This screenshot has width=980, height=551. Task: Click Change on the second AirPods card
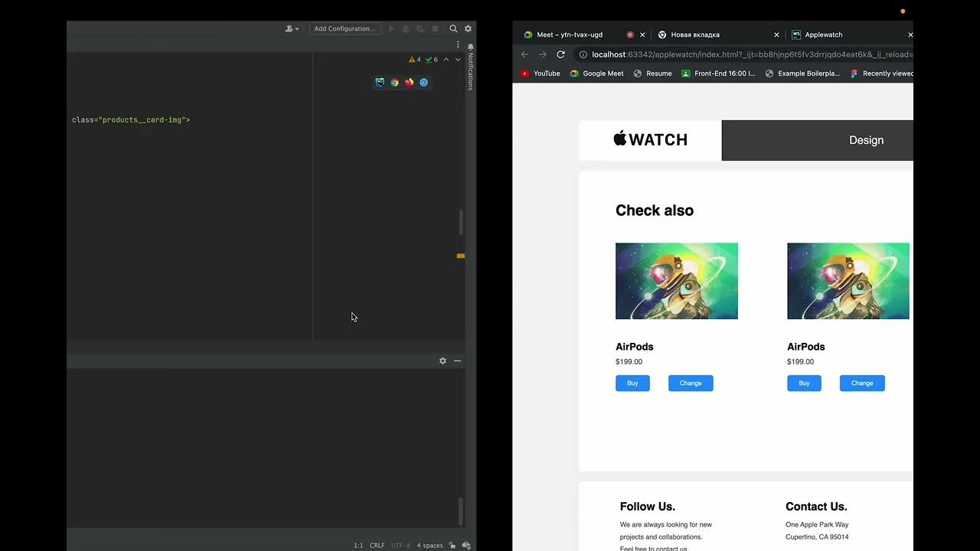click(x=862, y=383)
